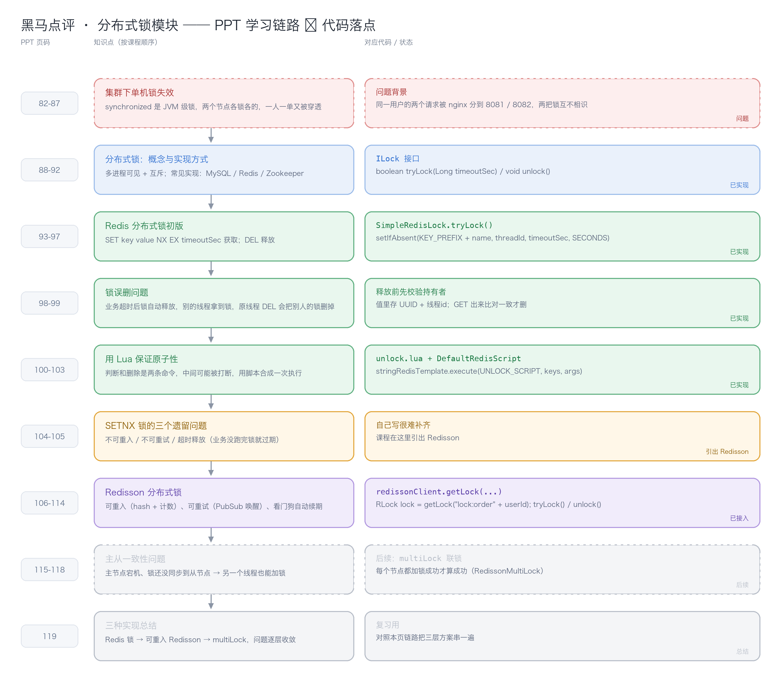Open the 用 Lua 保证原子性 card

click(x=224, y=369)
